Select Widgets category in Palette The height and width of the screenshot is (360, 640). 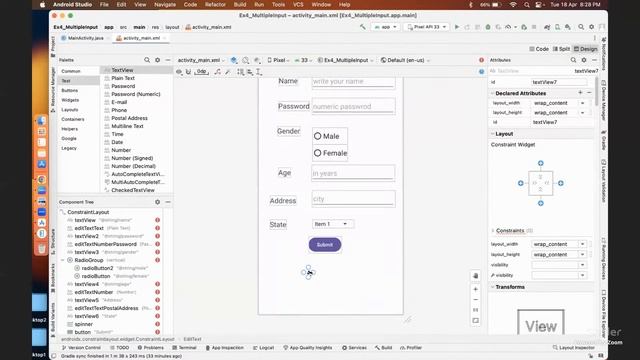tap(70, 100)
